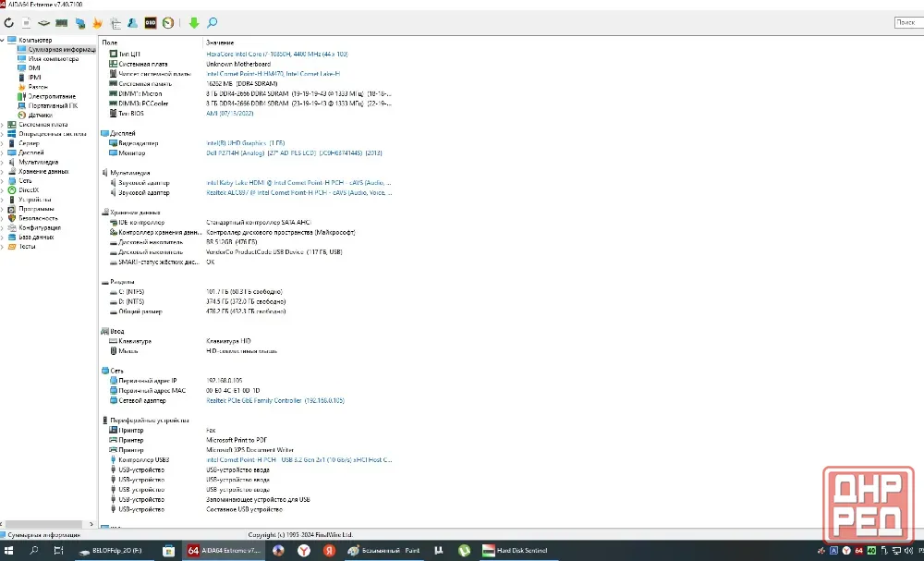
Task: Select the DIMM1: Micron row
Action: [x=250, y=93]
